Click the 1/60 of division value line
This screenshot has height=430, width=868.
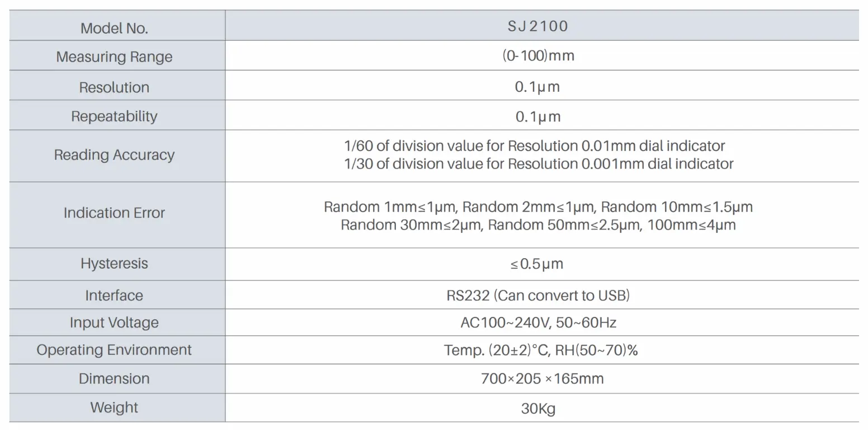[x=534, y=146]
